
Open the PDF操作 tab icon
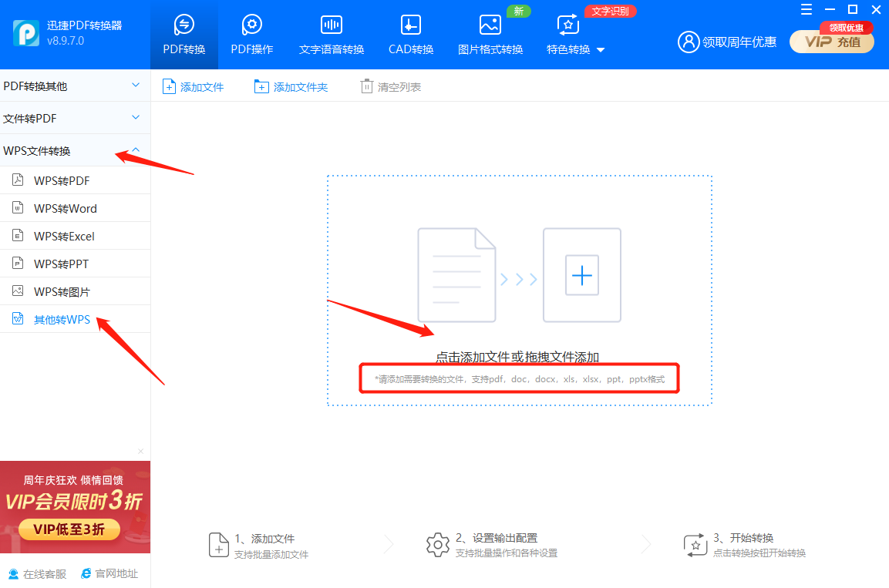click(251, 25)
